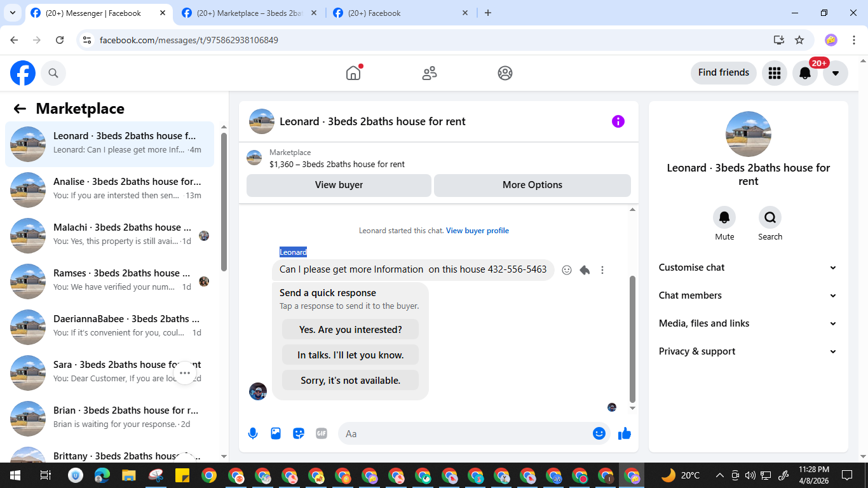
Task: Bookmark this page star icon
Action: point(799,40)
